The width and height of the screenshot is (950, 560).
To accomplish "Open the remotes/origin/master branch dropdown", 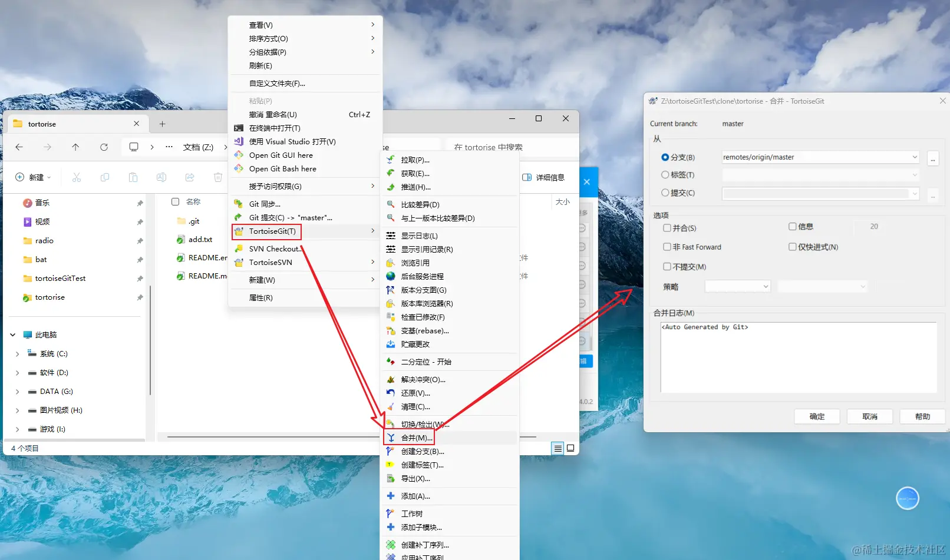I will [x=915, y=157].
